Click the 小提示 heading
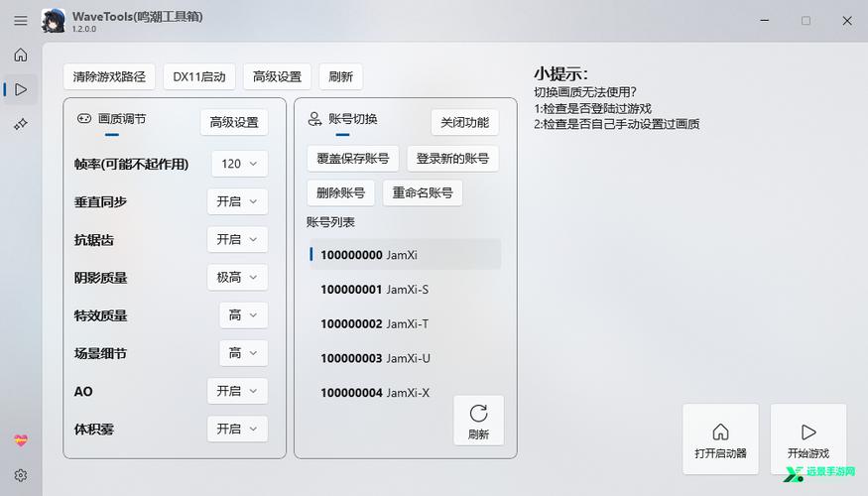Screen dimensions: 868x496 click(x=560, y=73)
